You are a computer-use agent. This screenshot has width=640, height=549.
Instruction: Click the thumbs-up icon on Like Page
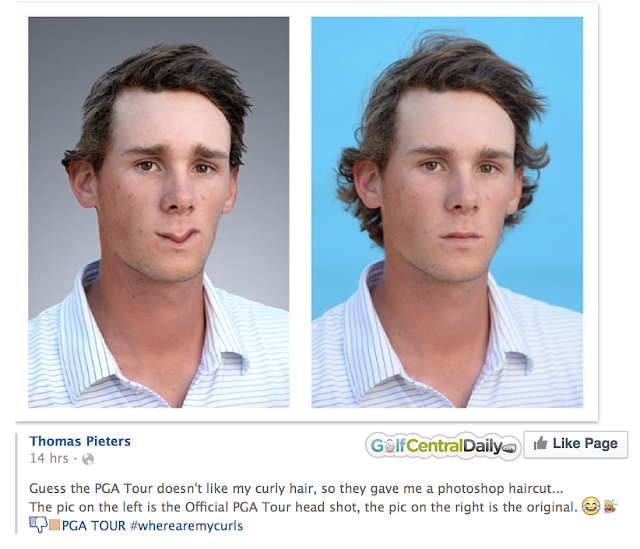[x=540, y=443]
